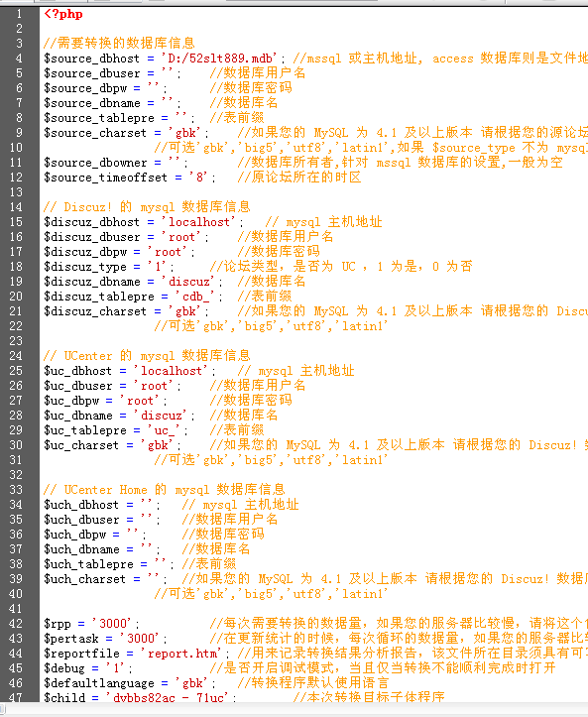This screenshot has height=717, width=588.
Task: Click the 'uc_' table prefix value
Action: point(164,430)
